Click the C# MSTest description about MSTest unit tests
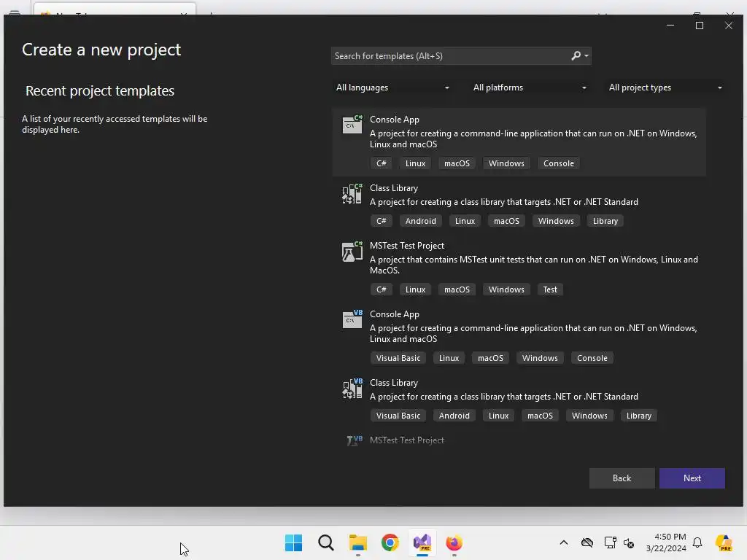The width and height of the screenshot is (747, 560). [533, 265]
